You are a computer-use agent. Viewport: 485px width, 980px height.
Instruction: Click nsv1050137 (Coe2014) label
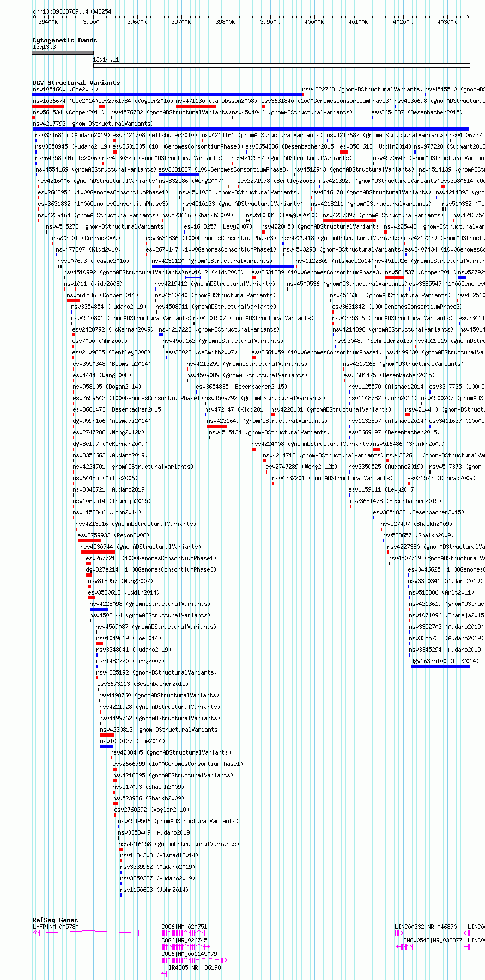point(132,741)
